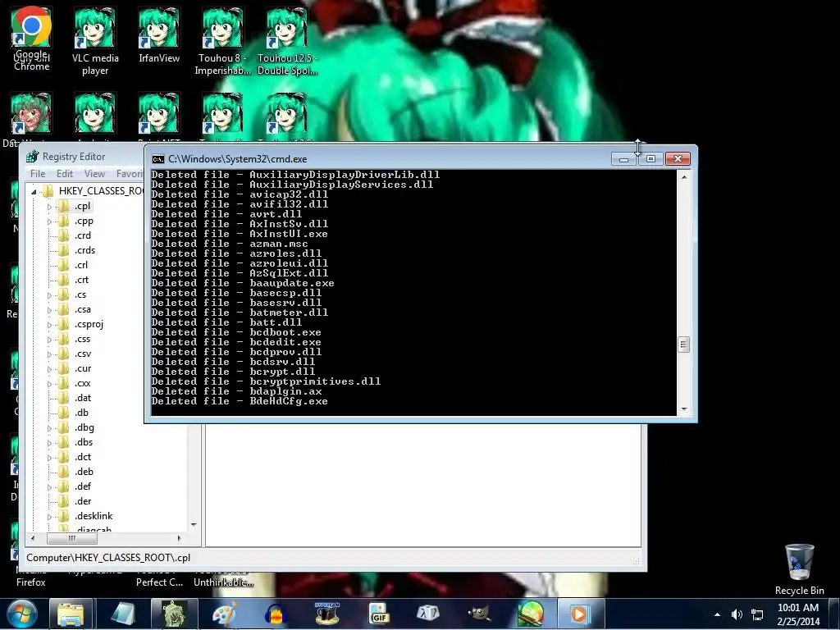Viewport: 840px width, 630px height.
Task: Open the lambda keys taskbar icon
Action: coord(428,614)
